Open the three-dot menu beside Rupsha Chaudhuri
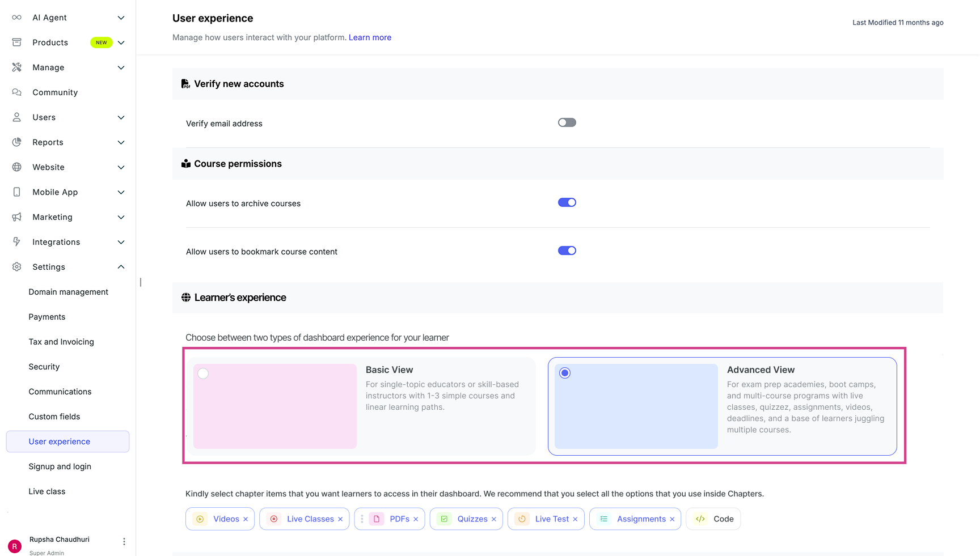The width and height of the screenshot is (980, 556). [x=124, y=542]
